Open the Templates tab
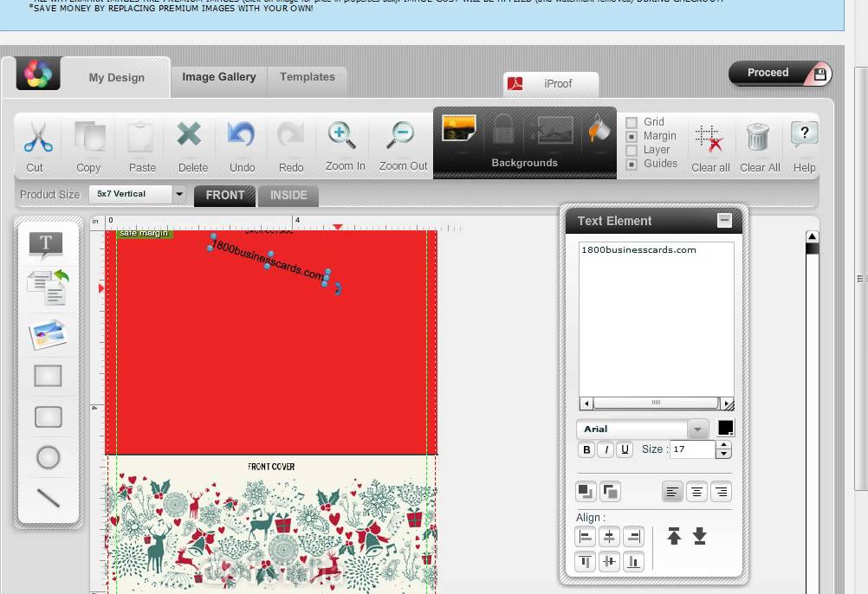This screenshot has width=868, height=594. [308, 77]
